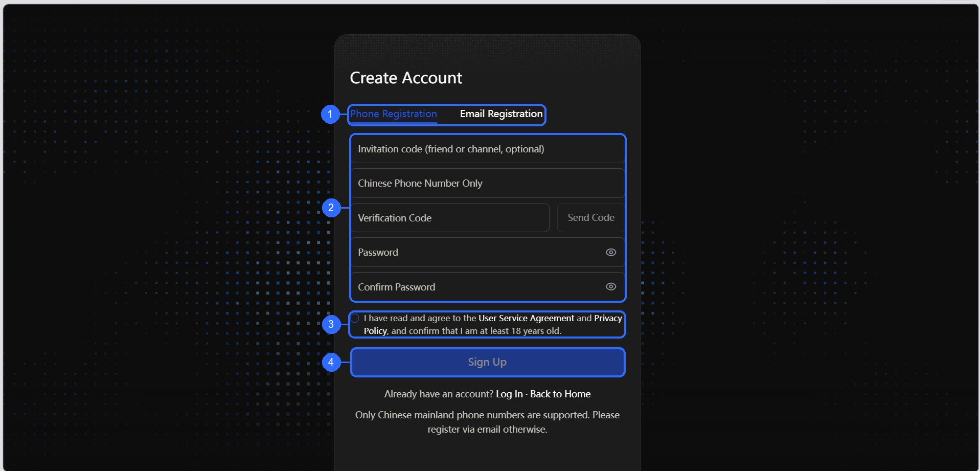Follow the Back to Home link

click(560, 394)
